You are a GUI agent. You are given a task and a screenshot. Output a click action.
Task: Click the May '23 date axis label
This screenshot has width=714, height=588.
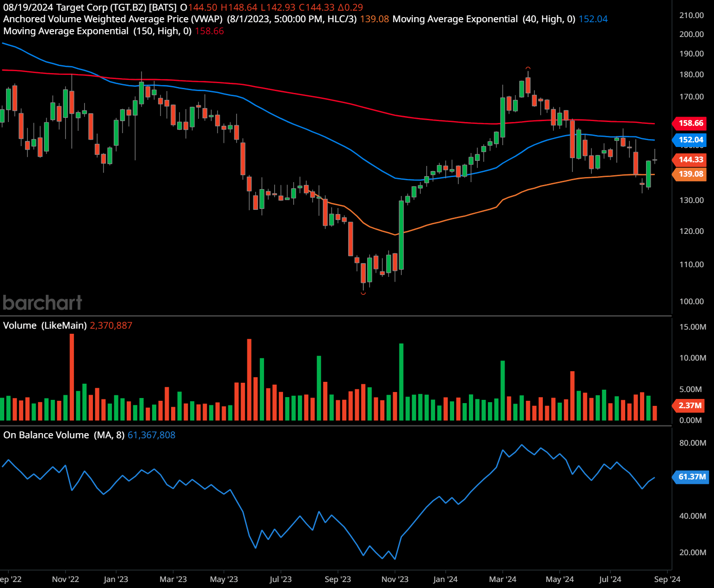[224, 579]
